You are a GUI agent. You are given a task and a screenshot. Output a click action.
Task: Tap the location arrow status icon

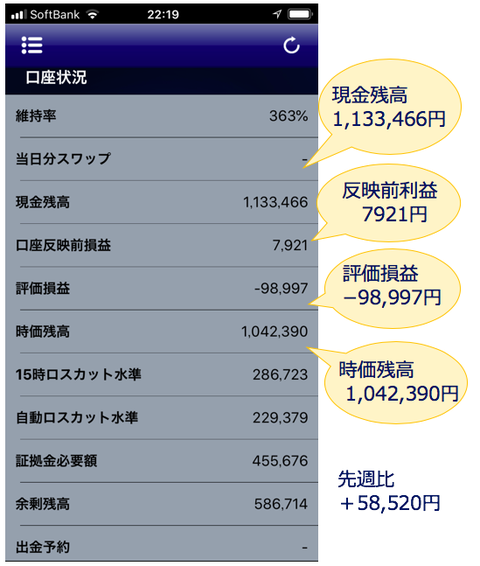(277, 14)
